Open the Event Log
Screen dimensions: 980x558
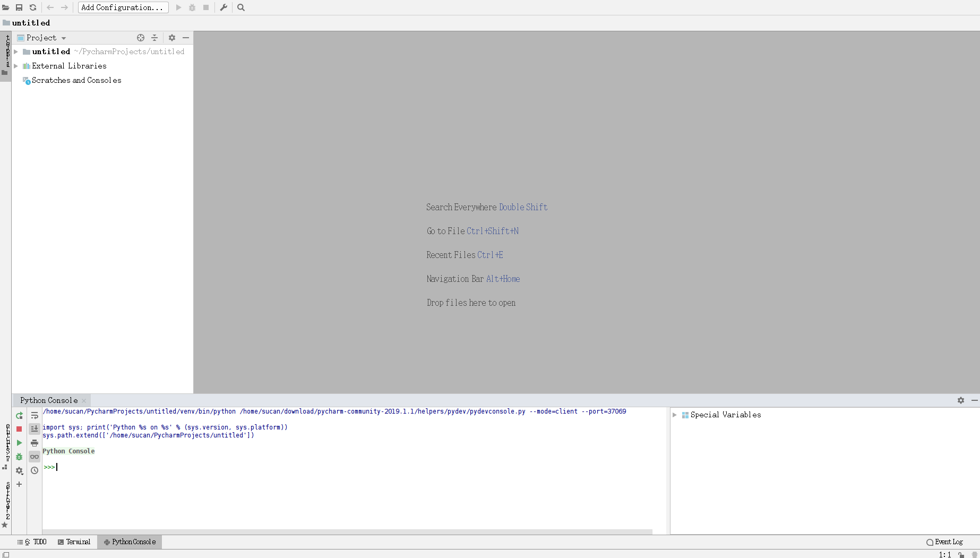(944, 542)
